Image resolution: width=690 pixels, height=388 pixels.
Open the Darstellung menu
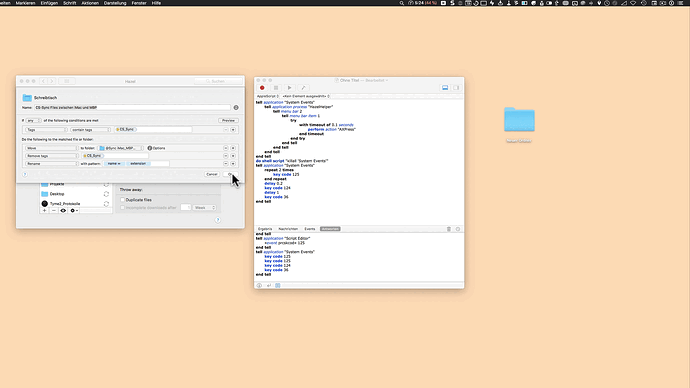coord(115,3)
